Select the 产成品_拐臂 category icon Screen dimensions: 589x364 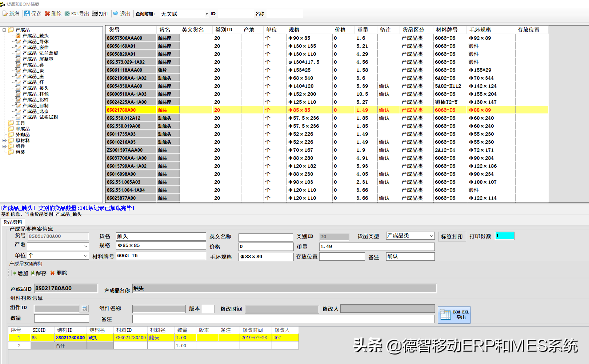click(x=18, y=100)
